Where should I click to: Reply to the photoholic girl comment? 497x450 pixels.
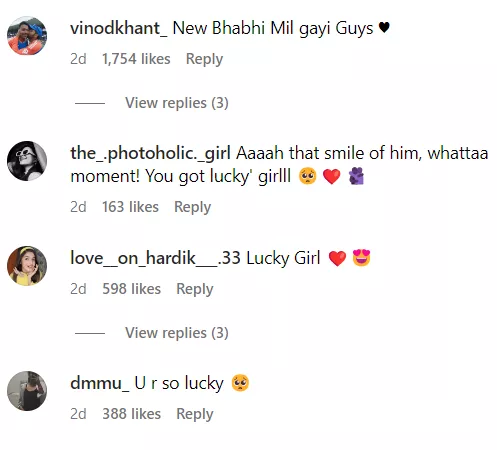tap(193, 207)
